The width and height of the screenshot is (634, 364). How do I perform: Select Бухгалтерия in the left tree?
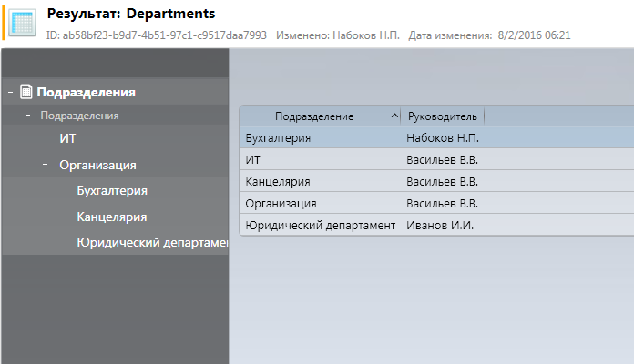point(112,191)
